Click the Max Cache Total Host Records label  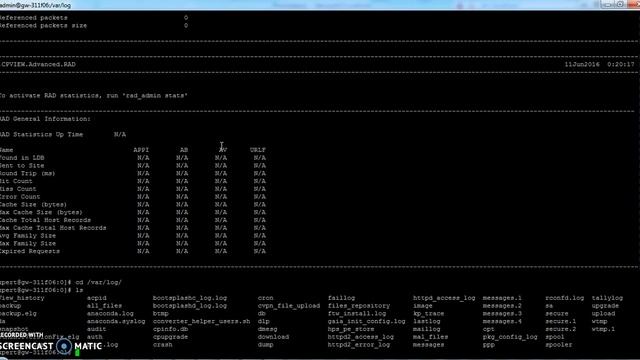click(x=53, y=228)
